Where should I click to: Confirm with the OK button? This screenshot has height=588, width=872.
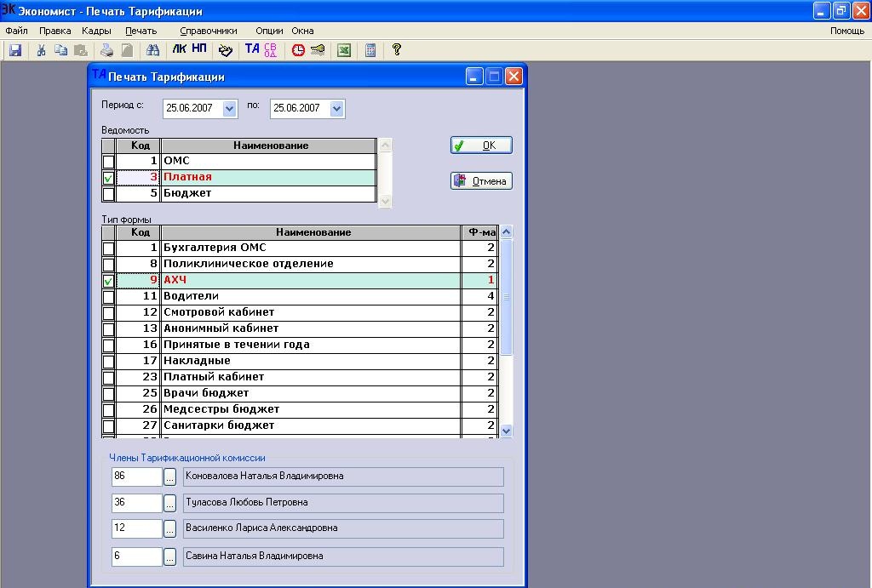[481, 146]
